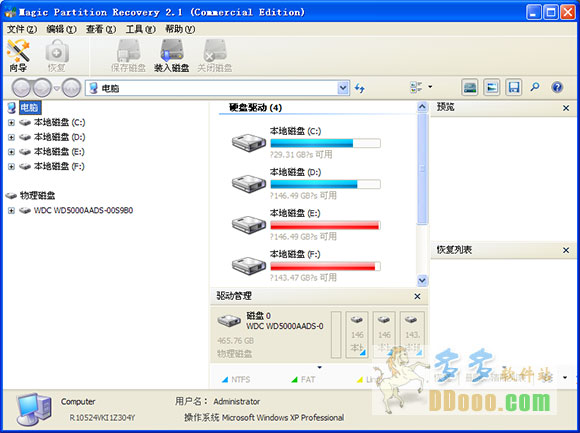Viewport: 580px width, 433px height.
Task: Select 本地磁盘 (D:) tree item
Action: click(x=59, y=137)
